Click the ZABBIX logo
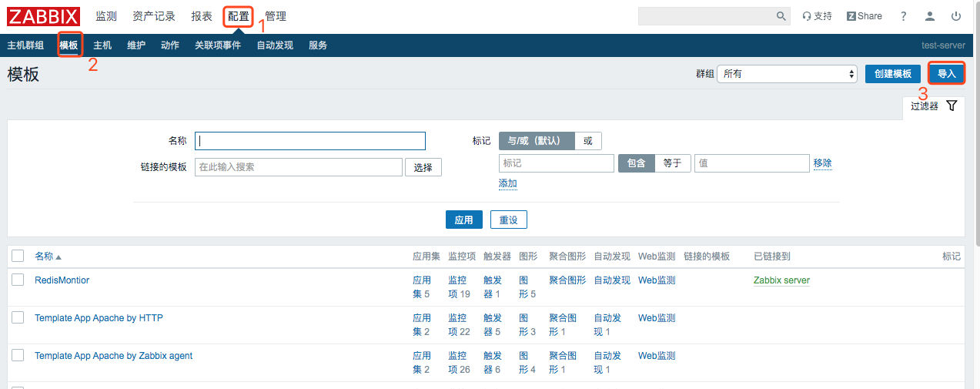This screenshot has height=389, width=980. click(x=44, y=16)
